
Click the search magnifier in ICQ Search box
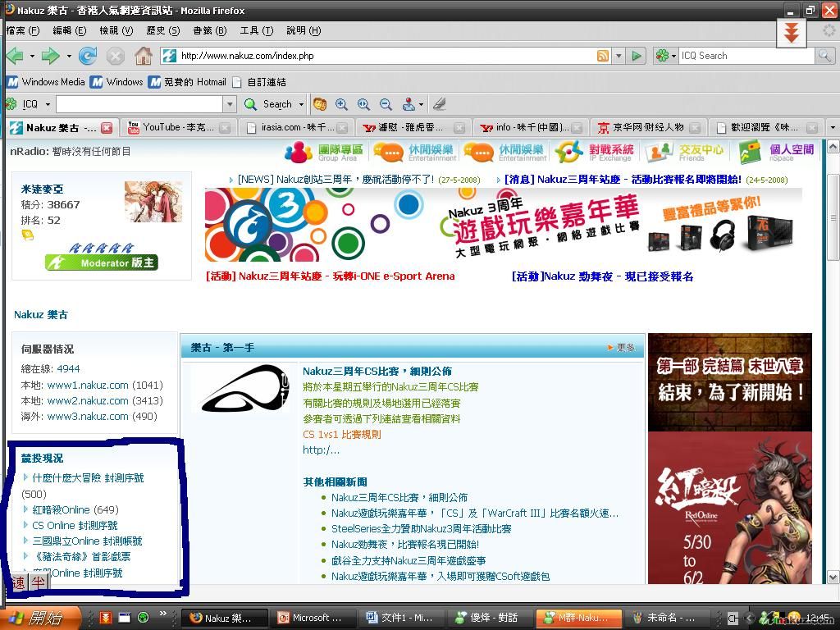coord(824,56)
